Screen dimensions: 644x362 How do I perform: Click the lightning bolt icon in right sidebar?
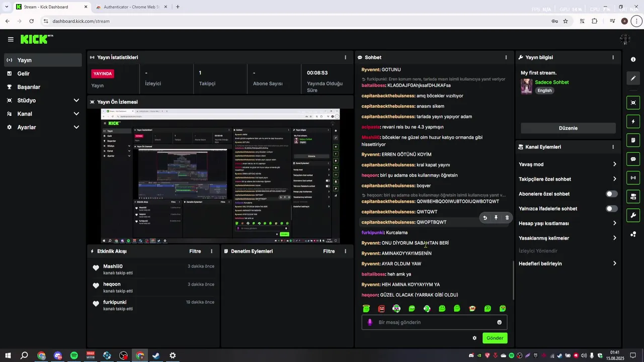click(x=633, y=122)
